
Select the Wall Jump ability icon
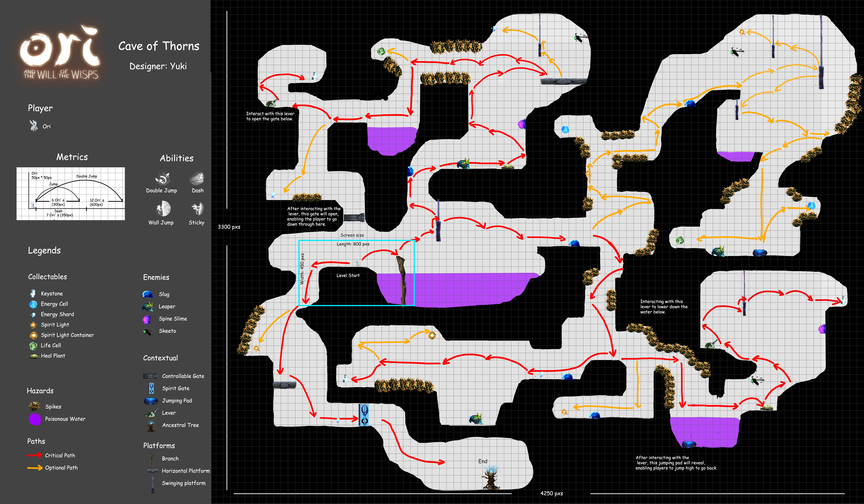(x=163, y=209)
